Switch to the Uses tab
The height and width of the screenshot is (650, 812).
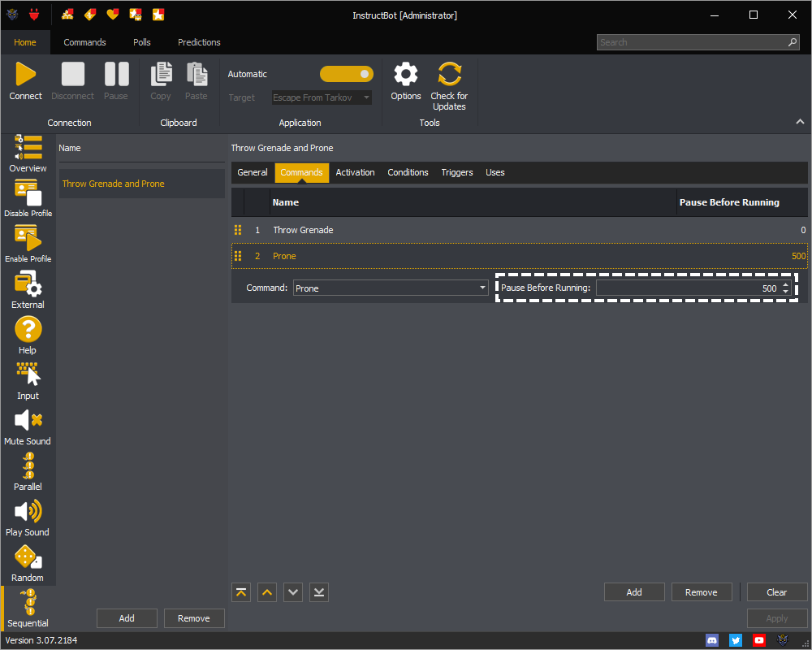pos(495,172)
